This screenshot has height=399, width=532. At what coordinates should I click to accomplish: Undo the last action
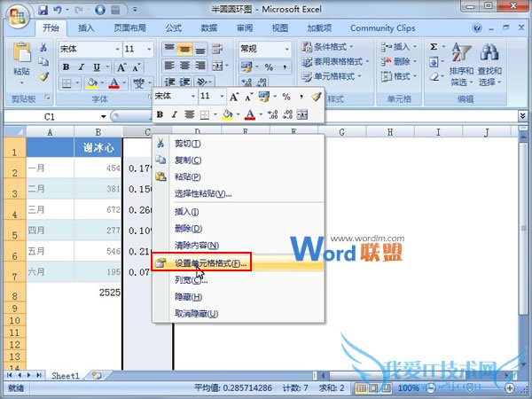58,10
